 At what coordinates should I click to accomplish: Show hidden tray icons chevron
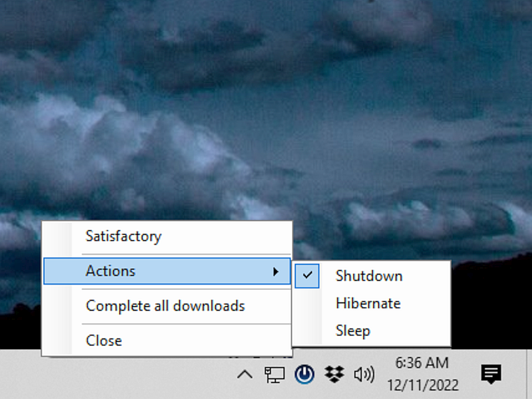pyautogui.click(x=245, y=374)
